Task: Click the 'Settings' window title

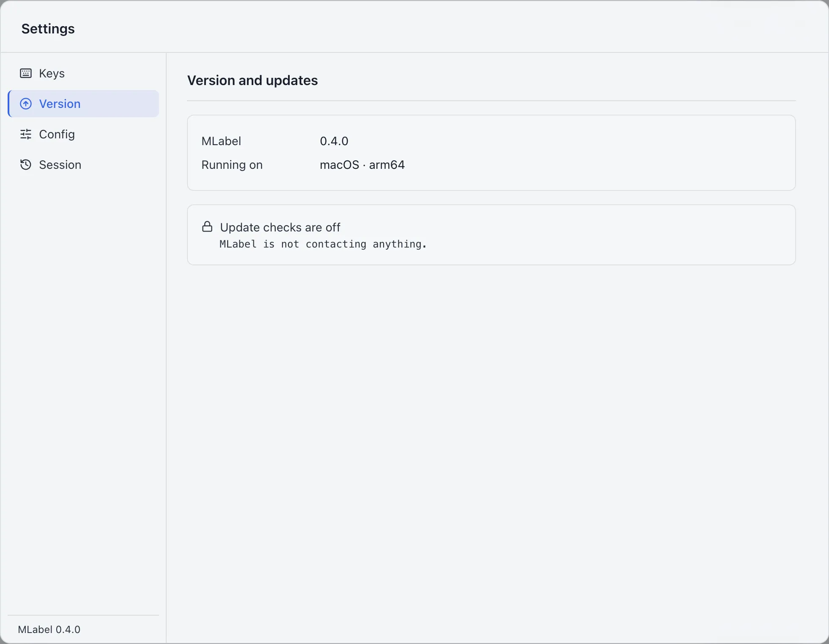Action: click(48, 29)
